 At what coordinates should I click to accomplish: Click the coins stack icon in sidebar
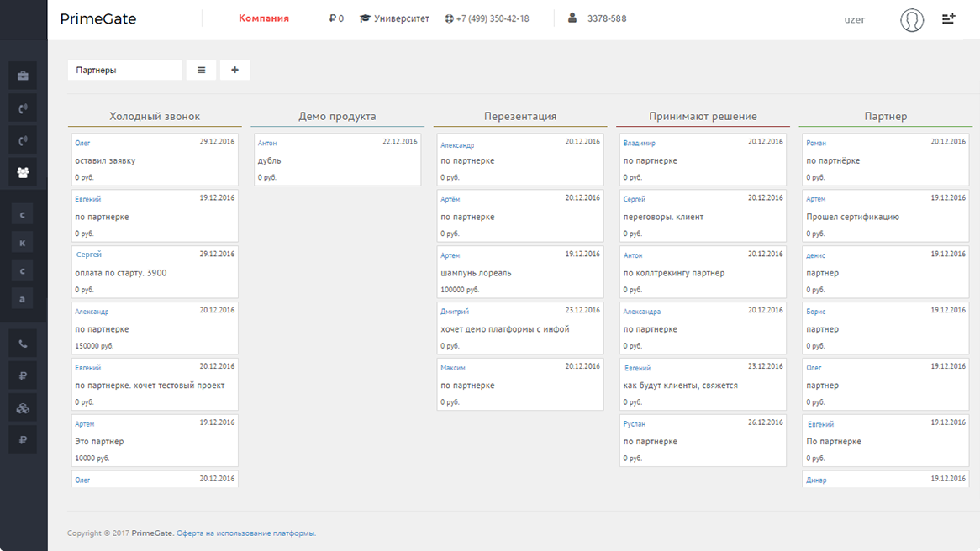23,408
